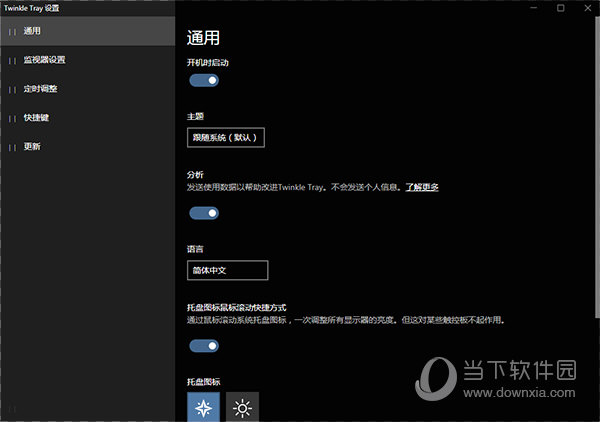600x422 pixels.
Task: Click the icon beside 更新 in sidebar
Action: 12,147
